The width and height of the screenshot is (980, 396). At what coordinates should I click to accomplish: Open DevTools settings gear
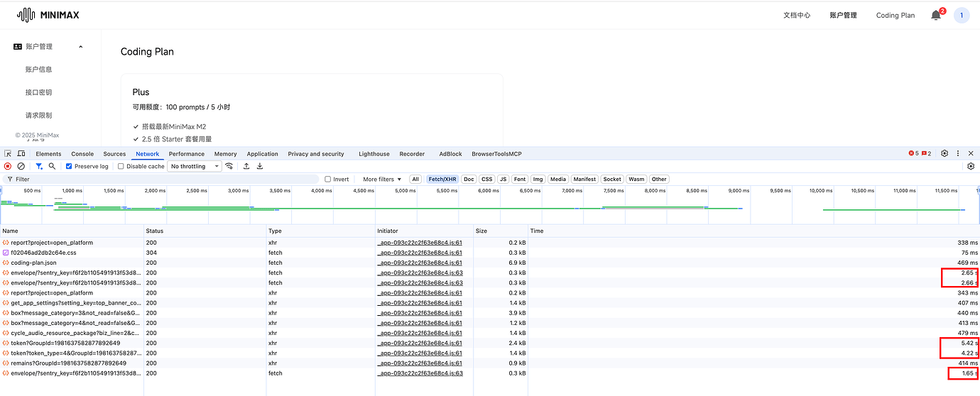944,153
